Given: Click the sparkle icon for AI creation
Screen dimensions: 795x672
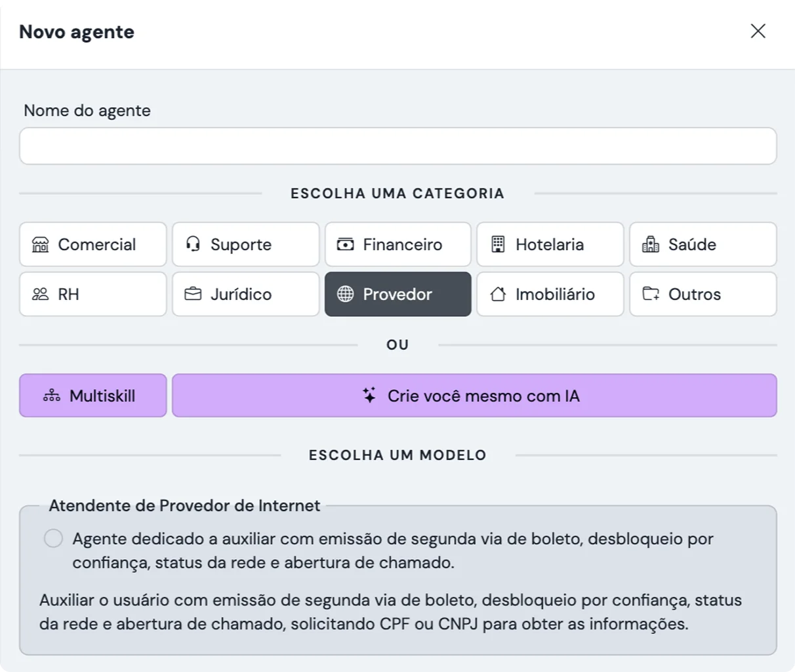Looking at the screenshot, I should [369, 395].
